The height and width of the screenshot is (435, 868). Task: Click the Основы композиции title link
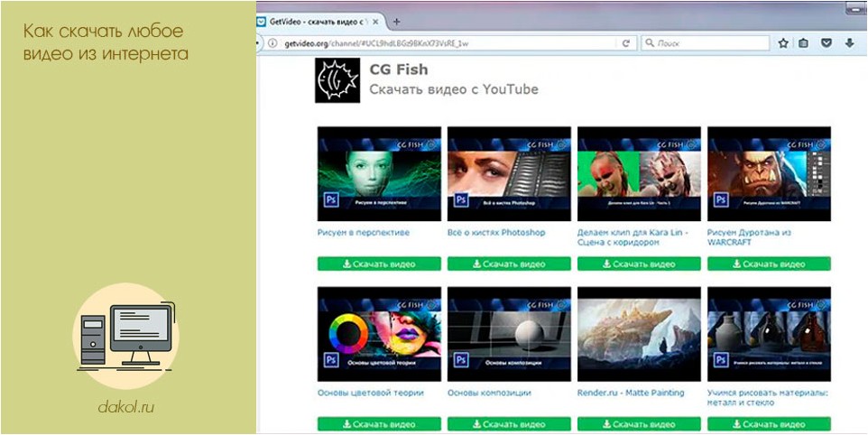tap(489, 393)
